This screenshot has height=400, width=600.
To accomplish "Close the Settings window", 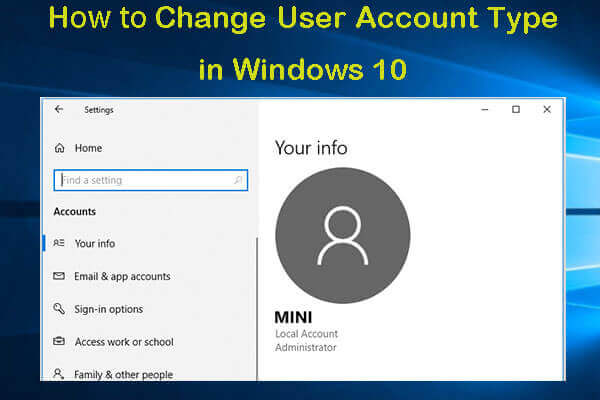I will (547, 109).
